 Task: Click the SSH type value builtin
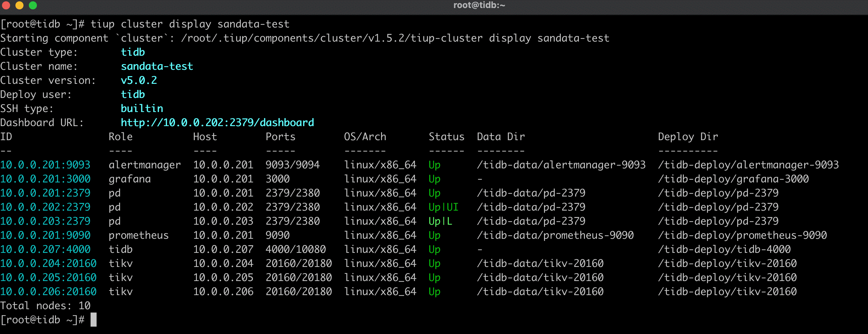[x=142, y=109]
